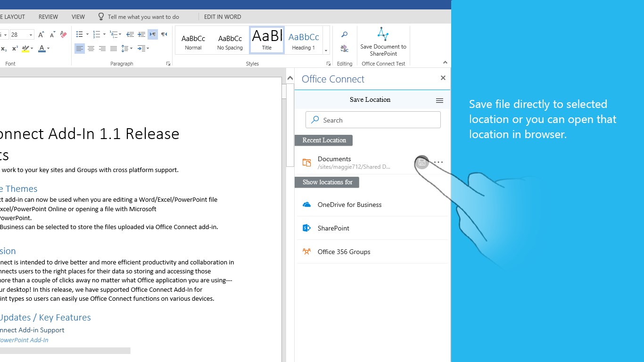Click the Search field in Office Connect
The image size is (644, 362).
pyautogui.click(x=373, y=120)
